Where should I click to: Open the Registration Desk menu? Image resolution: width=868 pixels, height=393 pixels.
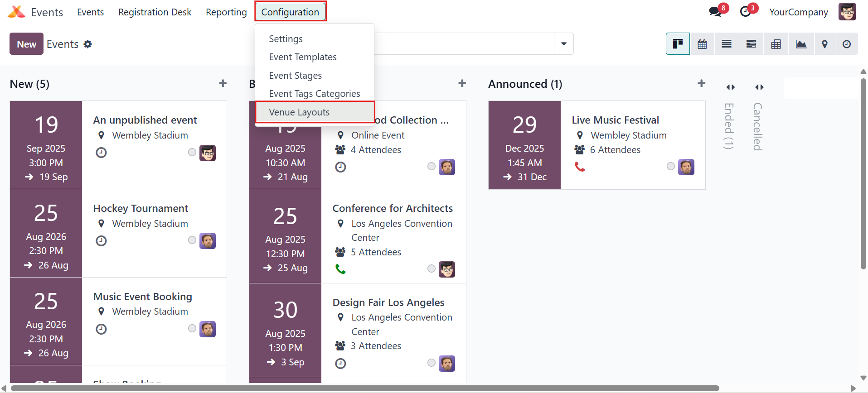pos(155,12)
